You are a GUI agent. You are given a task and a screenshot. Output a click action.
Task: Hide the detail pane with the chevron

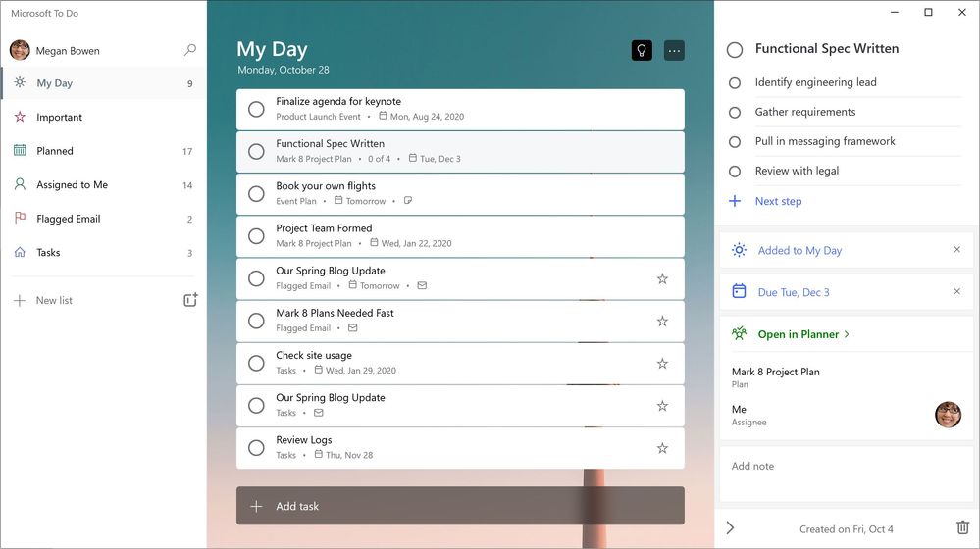point(730,527)
